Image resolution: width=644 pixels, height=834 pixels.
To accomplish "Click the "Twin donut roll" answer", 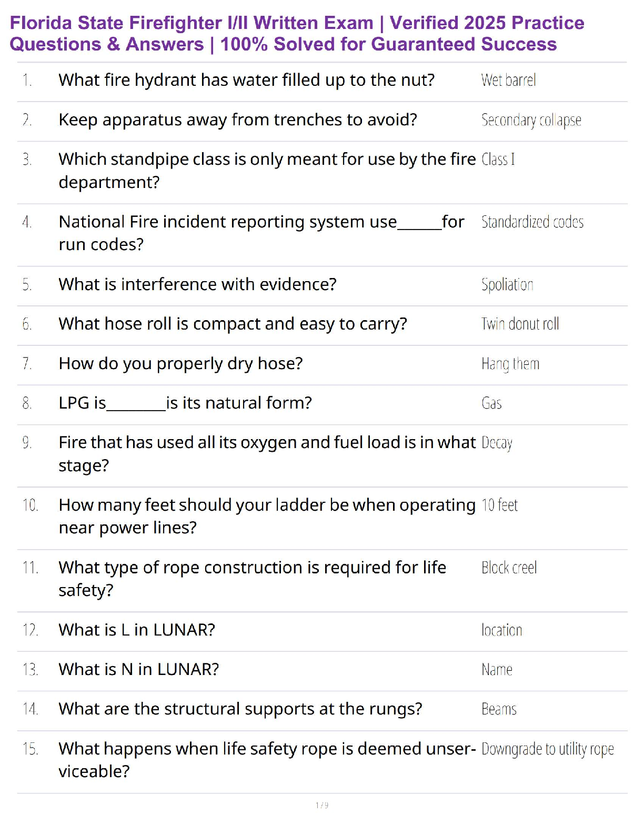I will (x=520, y=324).
